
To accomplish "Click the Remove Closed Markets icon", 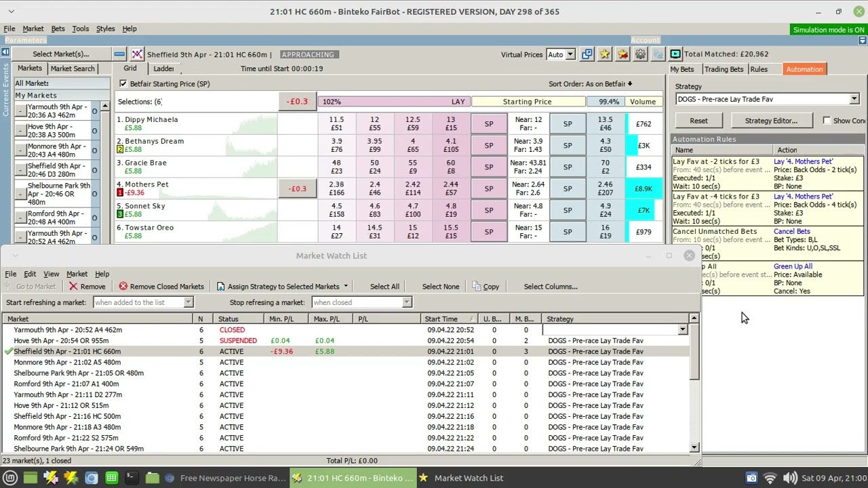I will pos(123,287).
